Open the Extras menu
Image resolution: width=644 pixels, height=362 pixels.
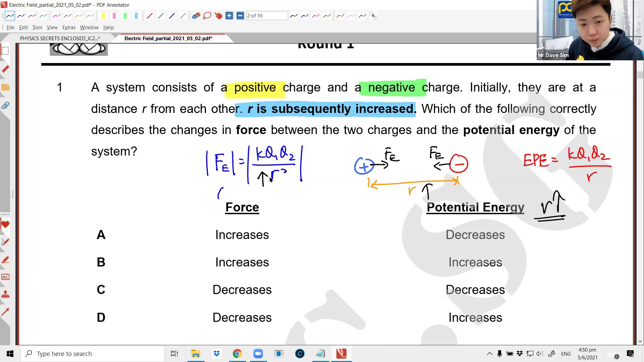tap(69, 27)
